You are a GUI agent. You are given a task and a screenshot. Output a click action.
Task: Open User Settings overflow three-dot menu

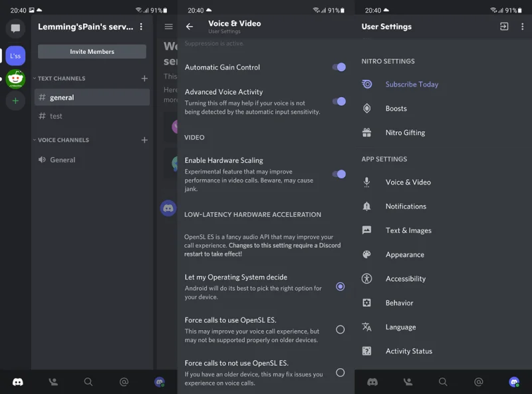522,27
